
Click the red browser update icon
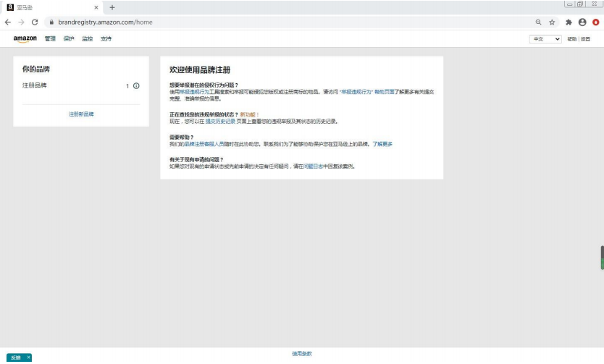pos(596,22)
